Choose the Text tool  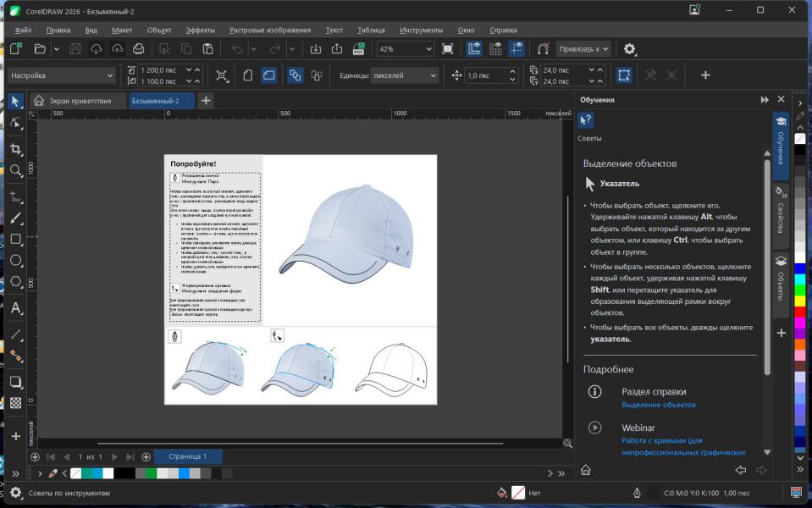[x=15, y=309]
